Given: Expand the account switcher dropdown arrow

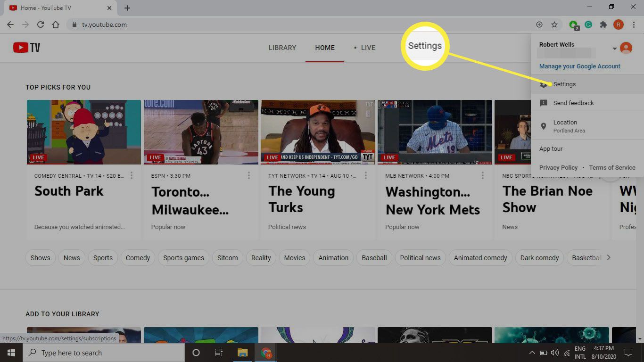Looking at the screenshot, I should [x=614, y=48].
